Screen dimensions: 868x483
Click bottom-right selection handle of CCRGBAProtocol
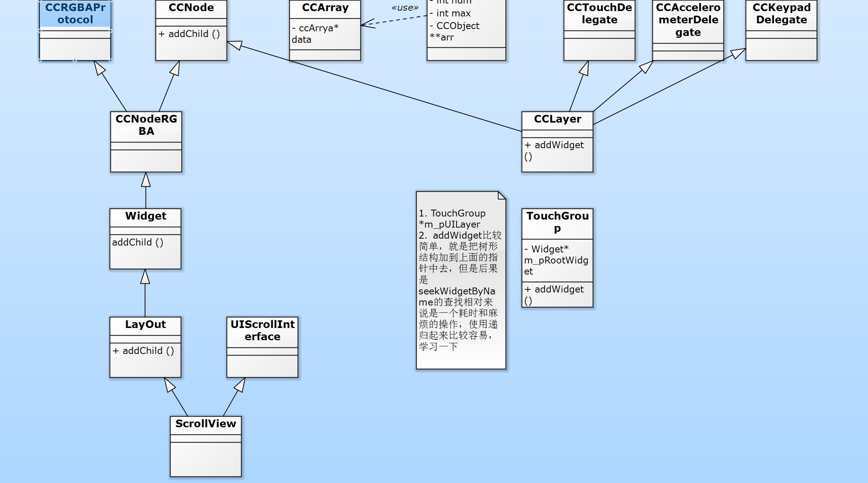(x=111, y=60)
